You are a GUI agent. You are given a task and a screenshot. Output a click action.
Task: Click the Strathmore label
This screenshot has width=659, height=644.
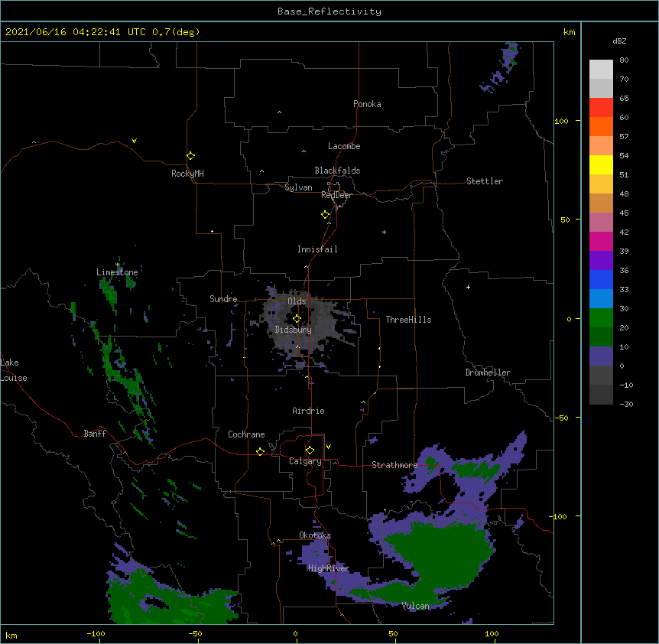[x=394, y=465]
